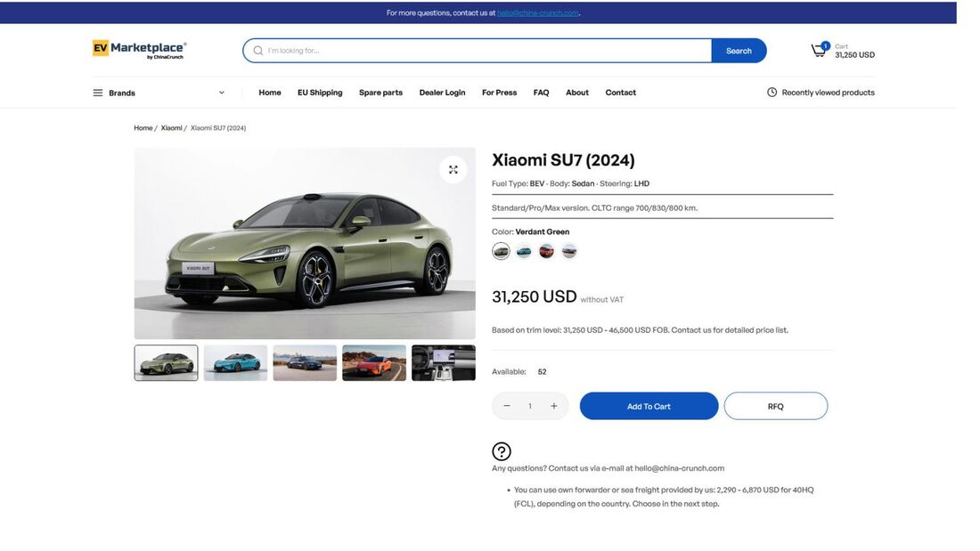Click the email link in top banner
Viewport: 980px width, 551px height.
point(538,12)
